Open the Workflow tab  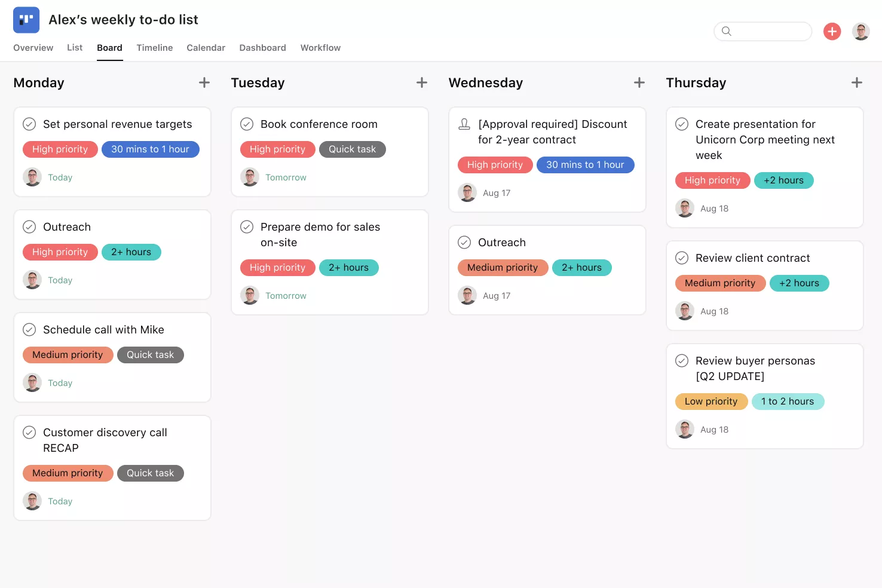320,47
